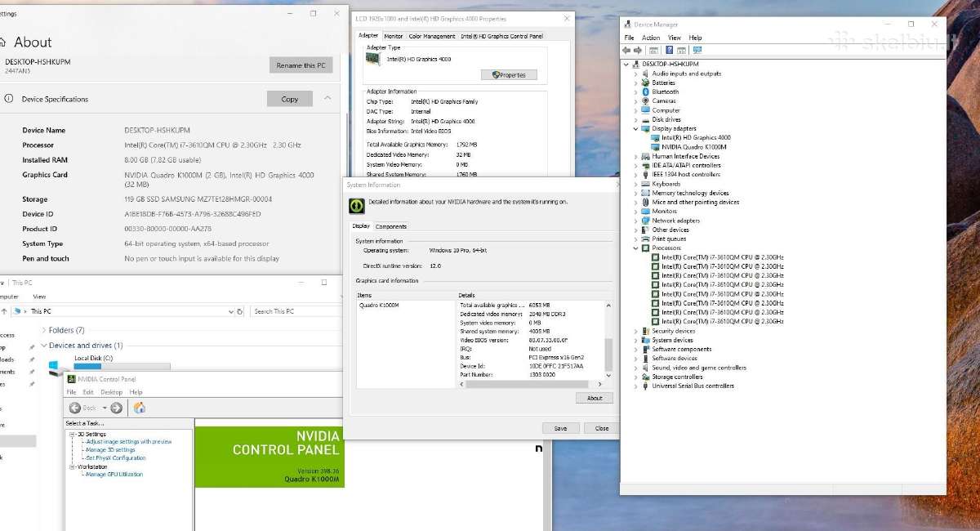Select DESKTOP-HSHKUPM root node in Device Manager
Image resolution: width=980 pixels, height=531 pixels.
pyautogui.click(x=670, y=64)
